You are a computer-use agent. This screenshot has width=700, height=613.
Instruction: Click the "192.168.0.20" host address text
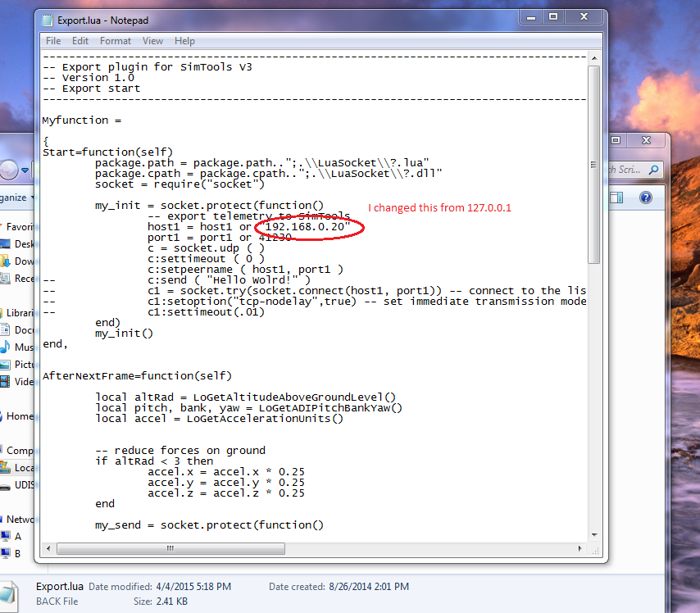304,227
